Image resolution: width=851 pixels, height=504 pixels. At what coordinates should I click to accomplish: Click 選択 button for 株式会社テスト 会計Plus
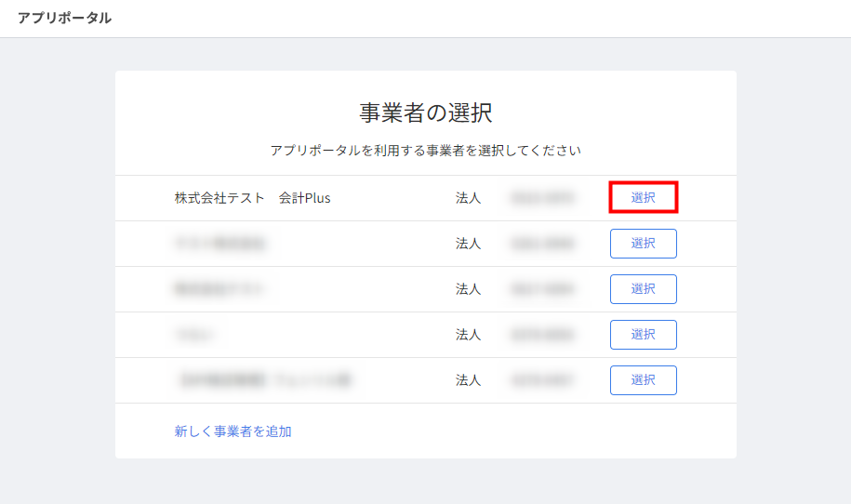643,197
